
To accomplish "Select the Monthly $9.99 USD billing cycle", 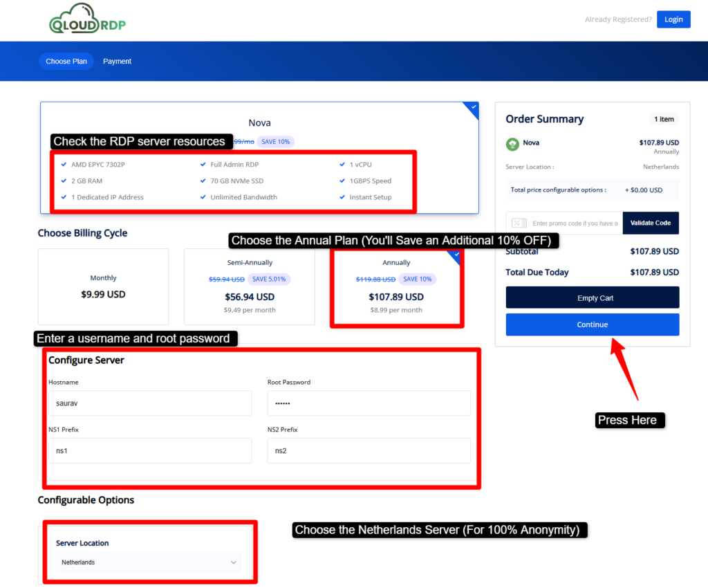I will point(104,287).
